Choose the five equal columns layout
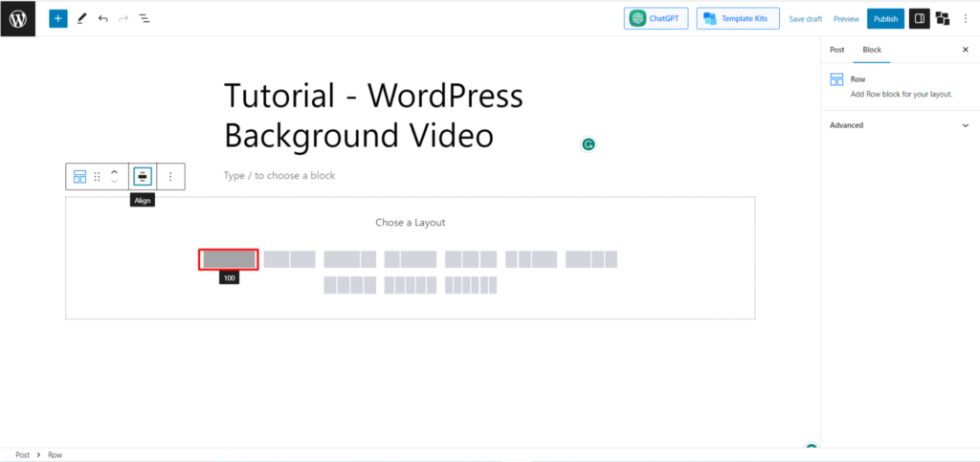This screenshot has height=462, width=980. [x=410, y=285]
